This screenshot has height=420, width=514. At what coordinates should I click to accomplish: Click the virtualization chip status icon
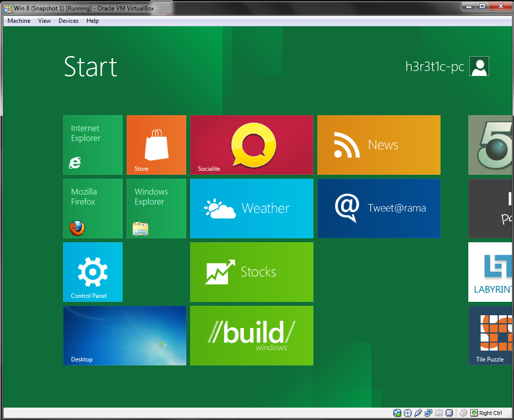449,413
